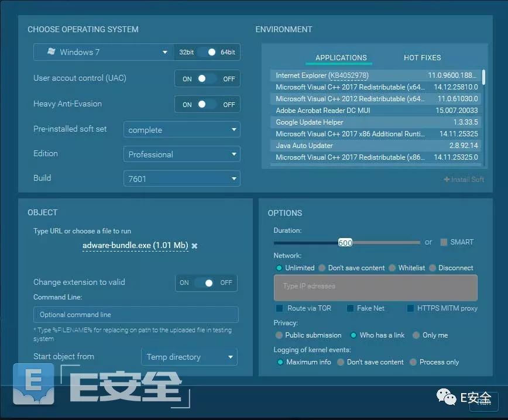This screenshot has width=508, height=420.
Task: Open Pre-installed soft set dropdown
Action: pos(182,129)
